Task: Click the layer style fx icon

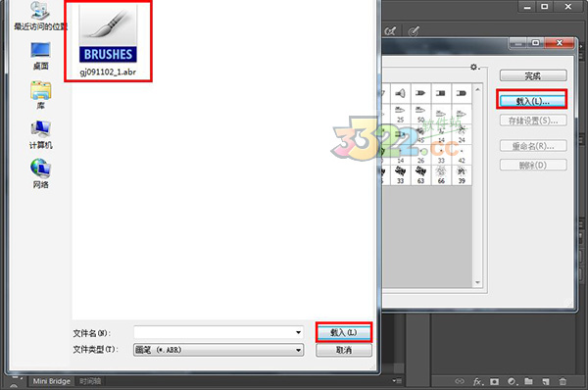Action: (477, 382)
